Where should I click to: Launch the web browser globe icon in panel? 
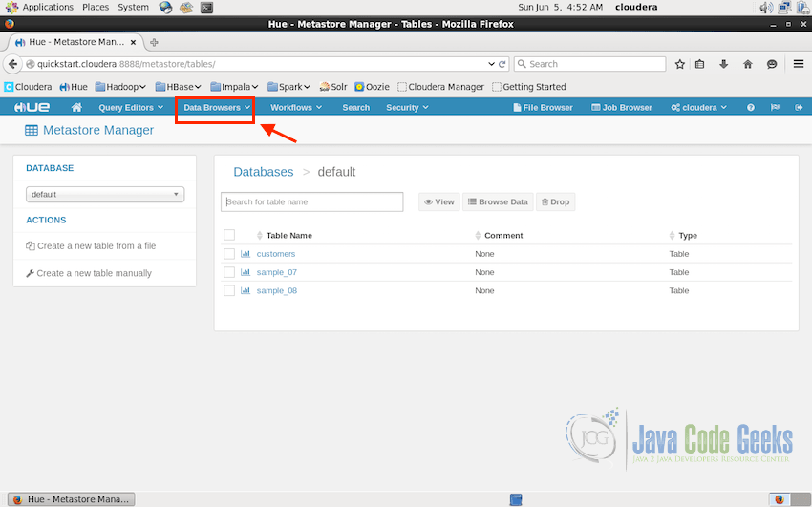pyautogui.click(x=165, y=8)
